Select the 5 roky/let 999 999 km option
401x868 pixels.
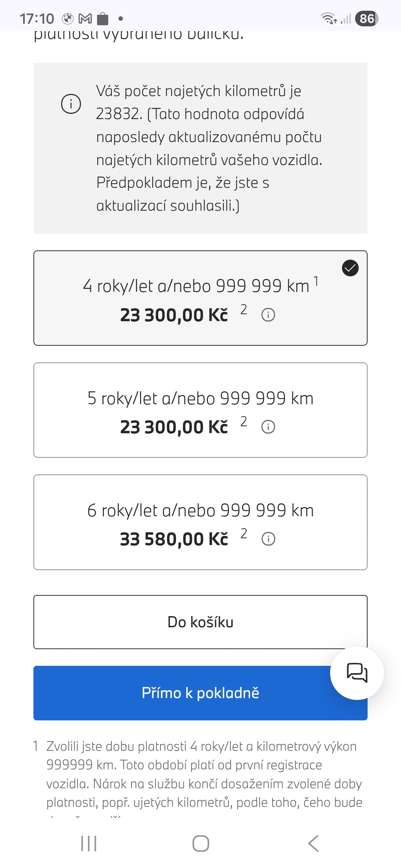[x=200, y=399]
